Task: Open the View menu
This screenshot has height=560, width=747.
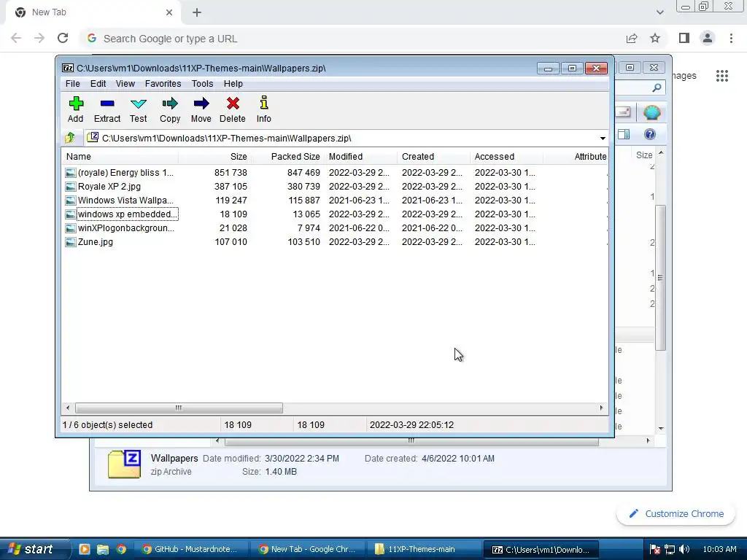Action: (125, 84)
